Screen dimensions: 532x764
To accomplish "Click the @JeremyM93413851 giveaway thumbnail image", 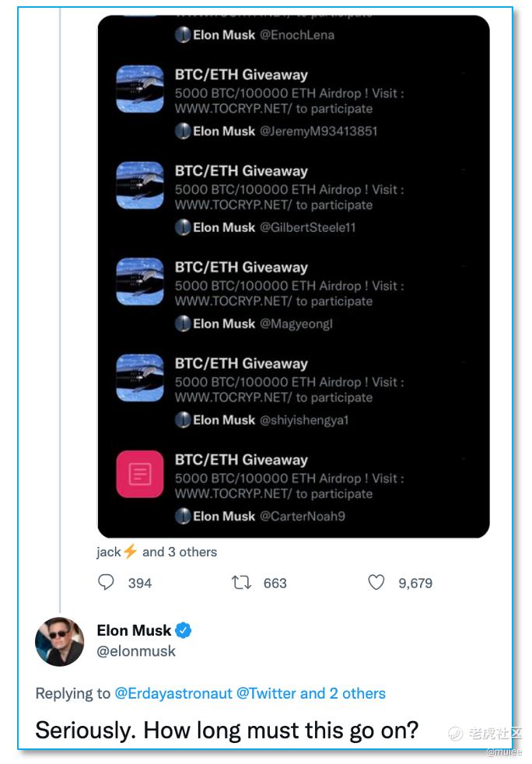I will 140,89.
